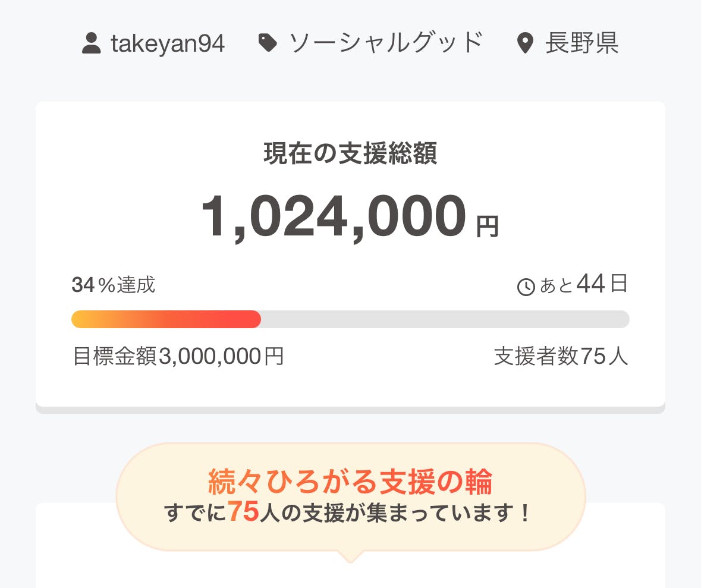The width and height of the screenshot is (701, 588).
Task: Click the あと44日 remaining days text
Action: pyautogui.click(x=583, y=285)
